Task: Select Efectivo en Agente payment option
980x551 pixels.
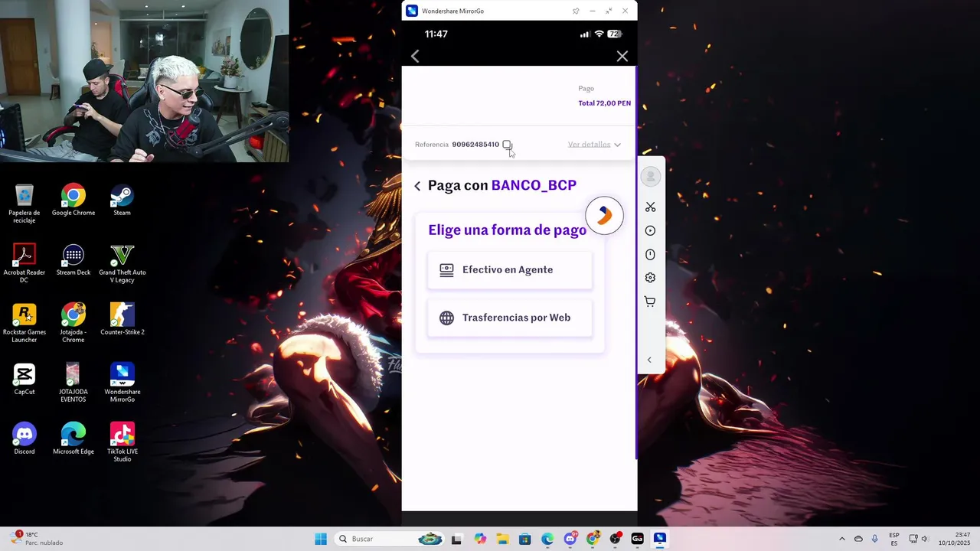Action: point(510,270)
